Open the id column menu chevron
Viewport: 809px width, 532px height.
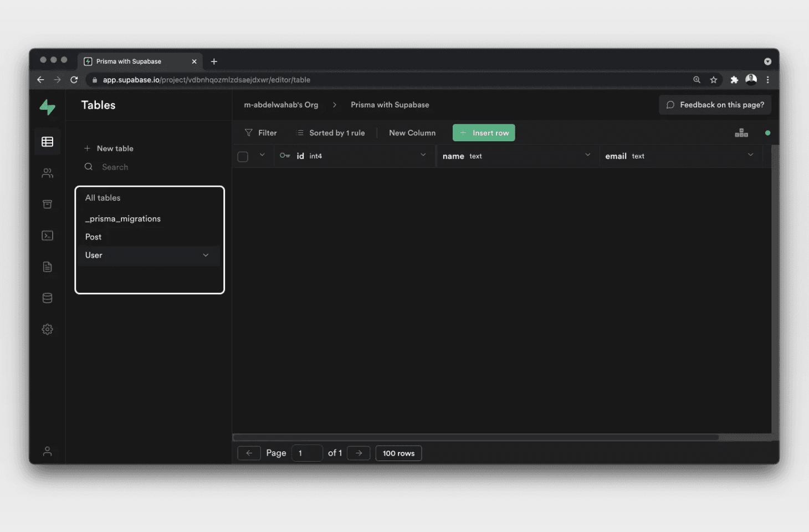423,155
